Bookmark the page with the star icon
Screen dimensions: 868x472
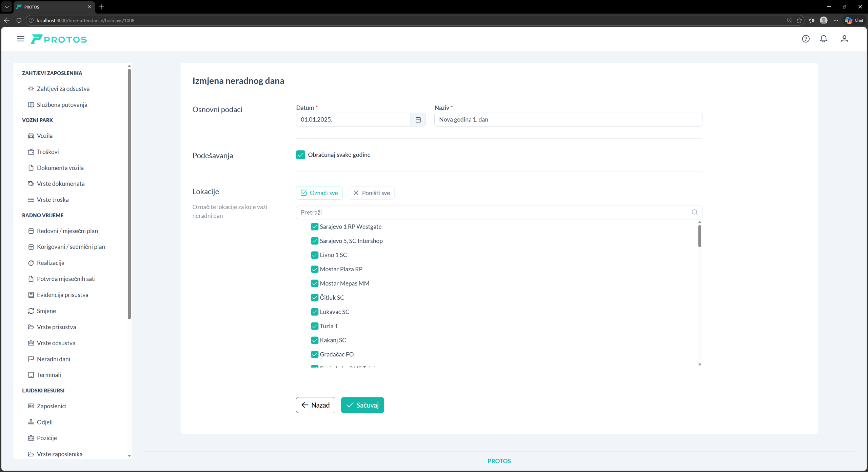(x=799, y=20)
